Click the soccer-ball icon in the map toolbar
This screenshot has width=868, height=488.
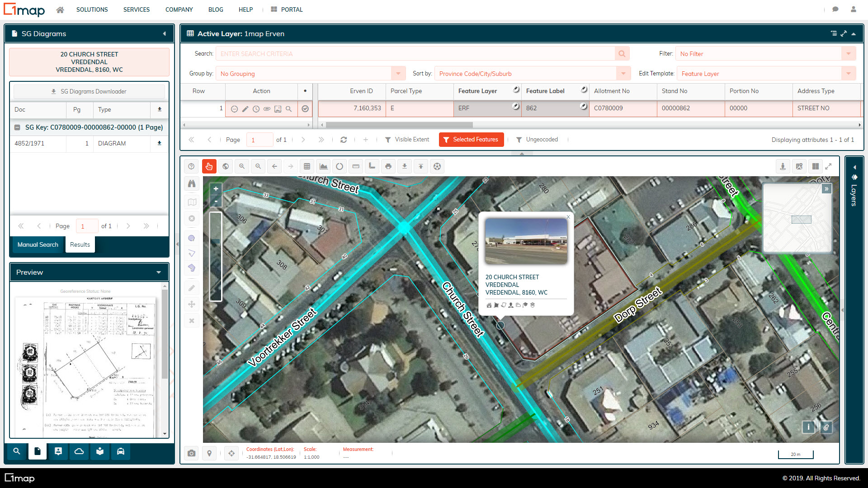pos(437,166)
